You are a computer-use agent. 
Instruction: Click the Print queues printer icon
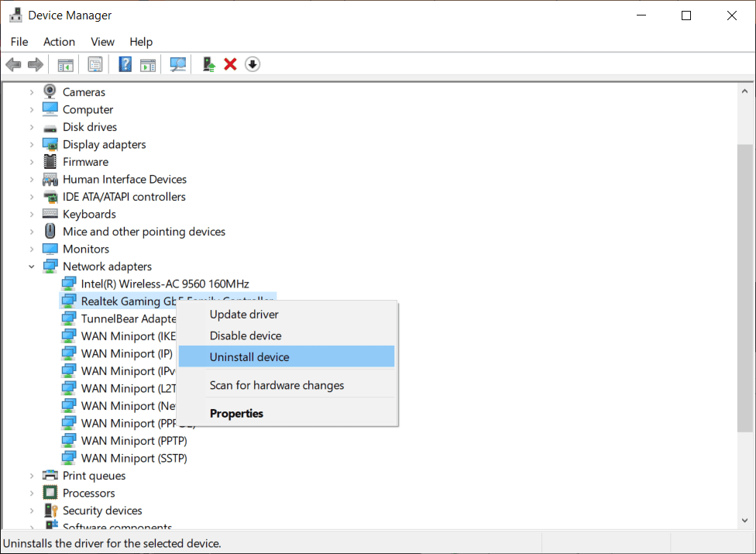50,476
